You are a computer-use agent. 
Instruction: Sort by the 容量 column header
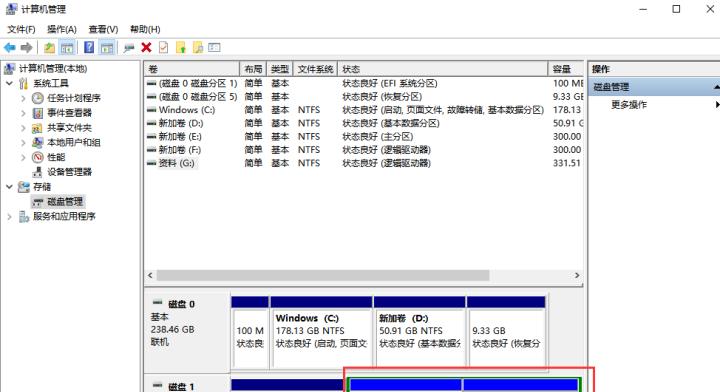565,69
